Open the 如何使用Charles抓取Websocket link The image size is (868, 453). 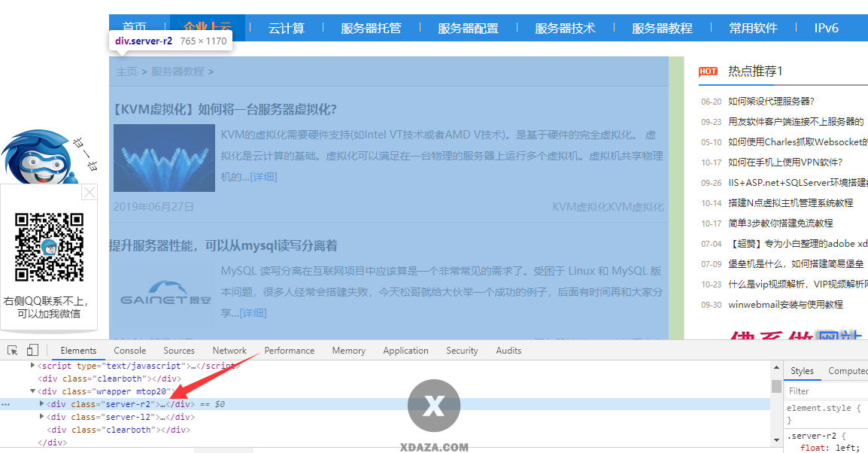point(798,142)
